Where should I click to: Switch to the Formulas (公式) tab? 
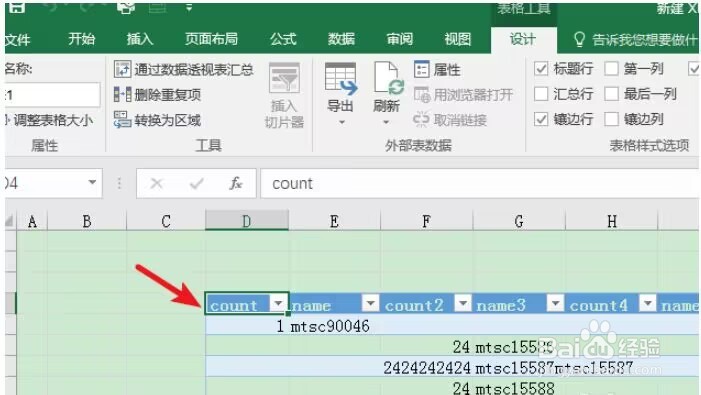point(283,39)
